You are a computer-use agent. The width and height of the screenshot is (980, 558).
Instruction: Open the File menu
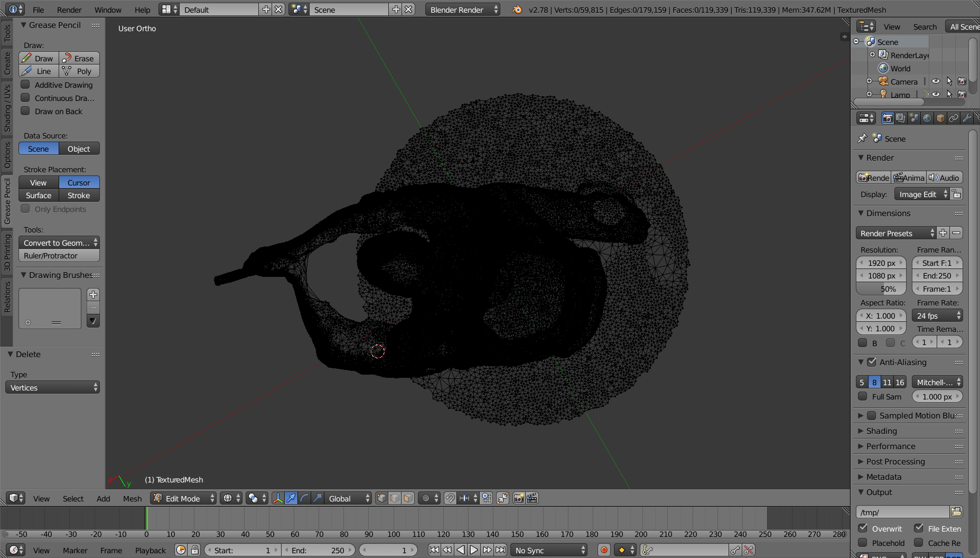pyautogui.click(x=39, y=10)
